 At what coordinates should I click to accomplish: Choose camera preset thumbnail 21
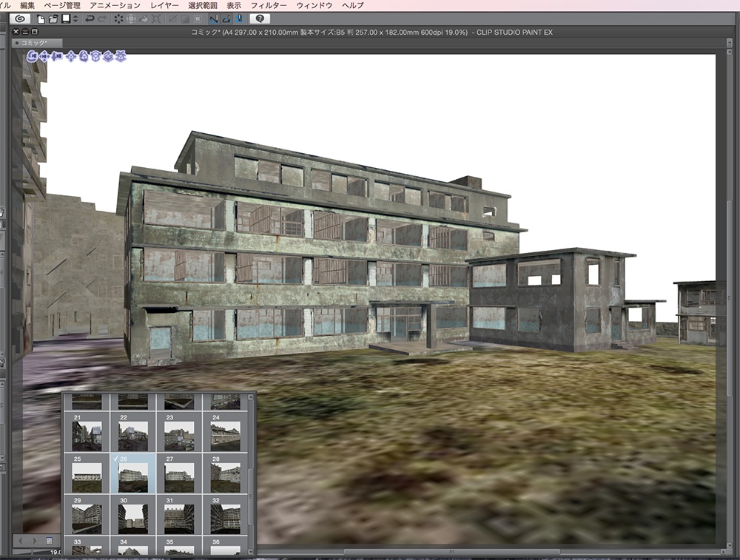(x=87, y=432)
